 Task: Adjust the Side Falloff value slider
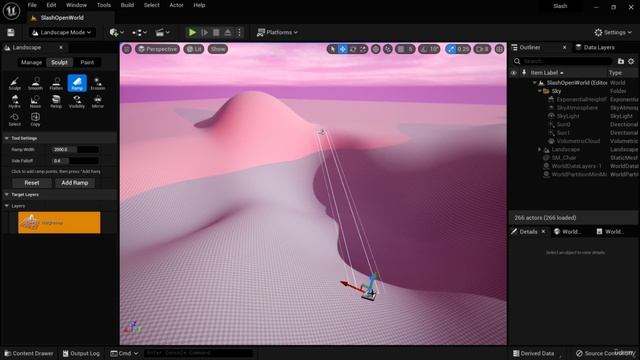point(75,161)
